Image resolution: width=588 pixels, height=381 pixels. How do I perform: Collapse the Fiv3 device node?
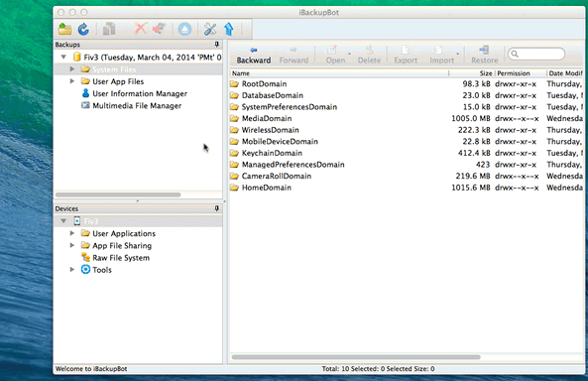63,221
